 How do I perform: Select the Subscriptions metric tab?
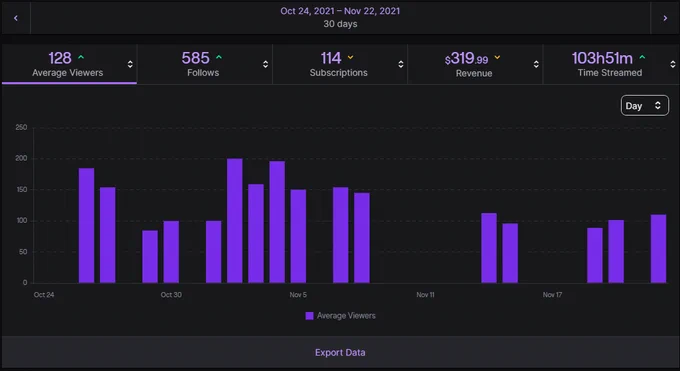coord(340,64)
